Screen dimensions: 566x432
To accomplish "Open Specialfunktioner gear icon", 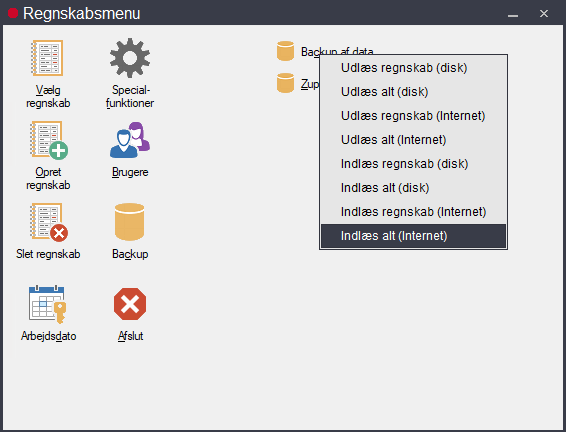I will pos(130,58).
